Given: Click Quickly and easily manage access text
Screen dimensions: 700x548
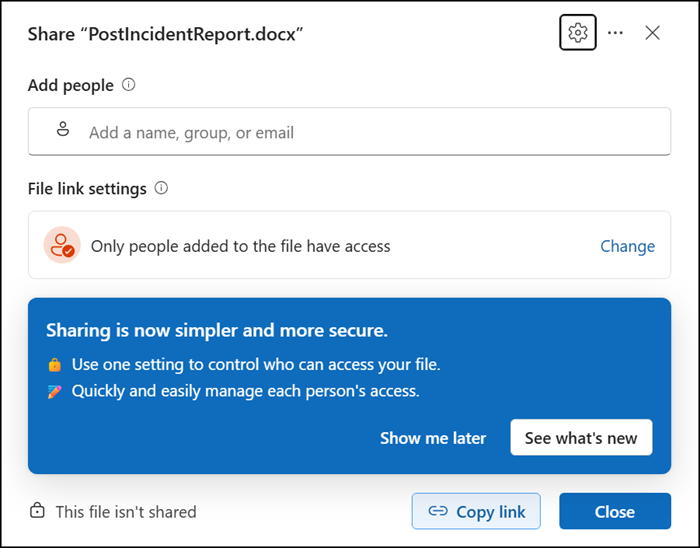Looking at the screenshot, I should point(246,391).
